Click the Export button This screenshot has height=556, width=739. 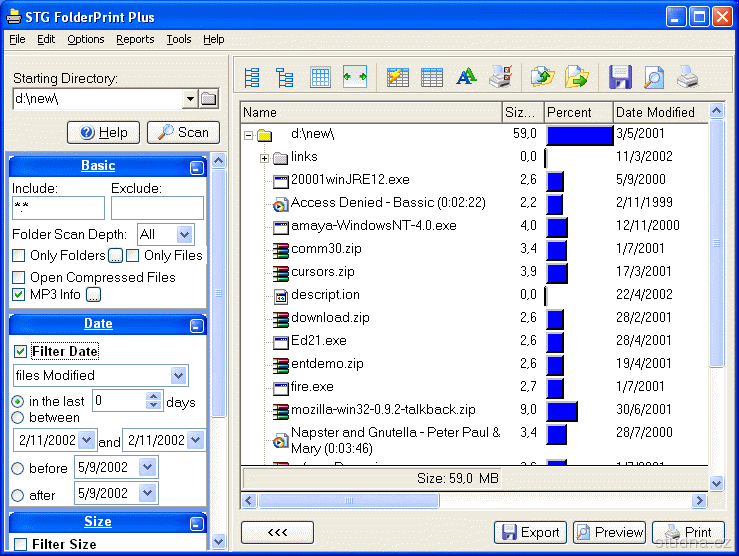[x=530, y=533]
